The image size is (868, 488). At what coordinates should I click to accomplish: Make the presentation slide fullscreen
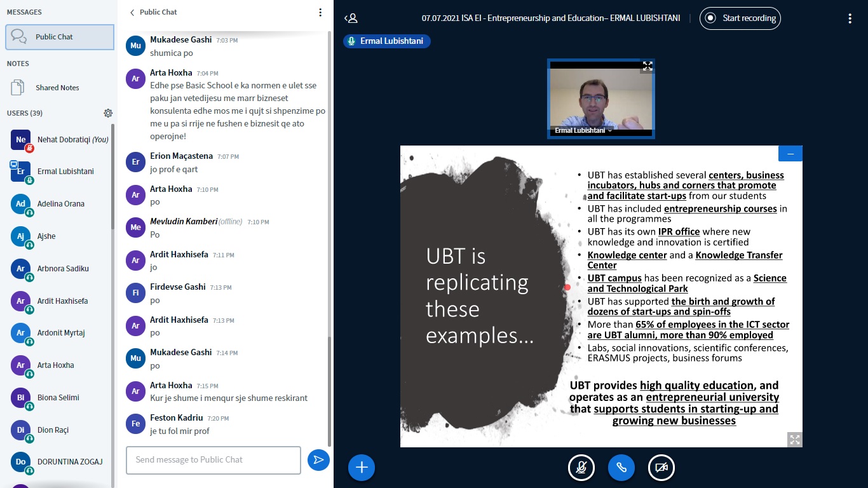click(794, 439)
